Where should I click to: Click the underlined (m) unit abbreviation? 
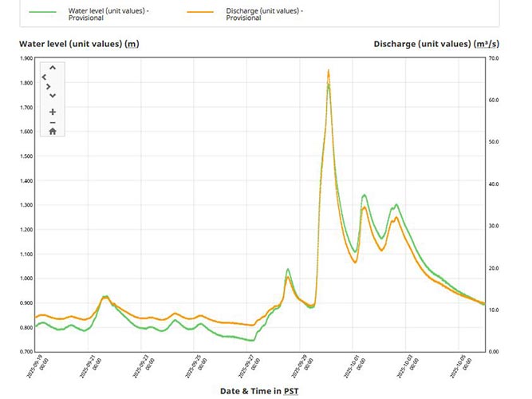132,43
